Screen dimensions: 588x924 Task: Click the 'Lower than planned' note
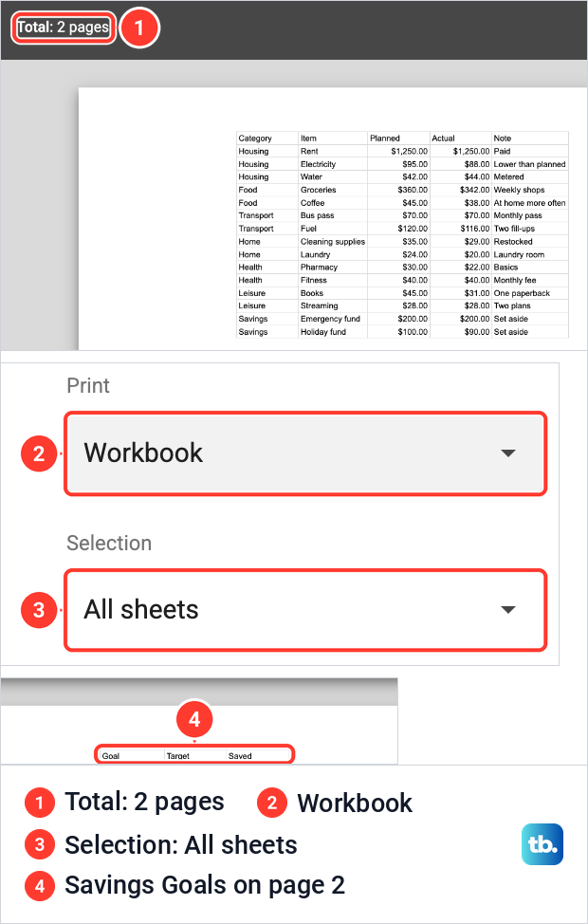coord(529,164)
